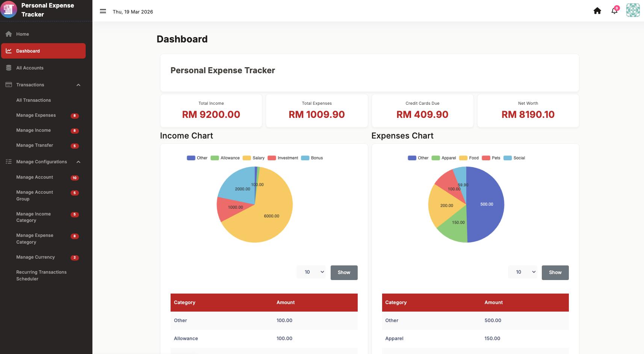Click Show button under Income Chart

point(344,273)
